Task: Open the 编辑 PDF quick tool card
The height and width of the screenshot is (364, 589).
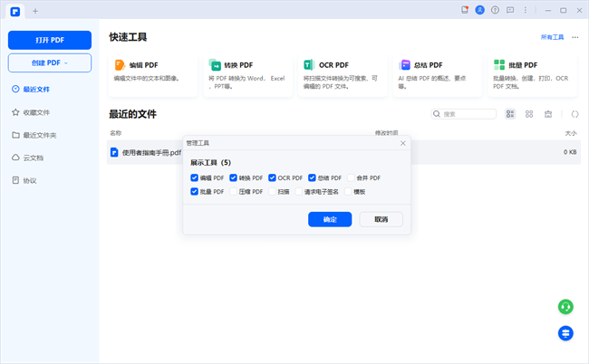Action: (153, 75)
